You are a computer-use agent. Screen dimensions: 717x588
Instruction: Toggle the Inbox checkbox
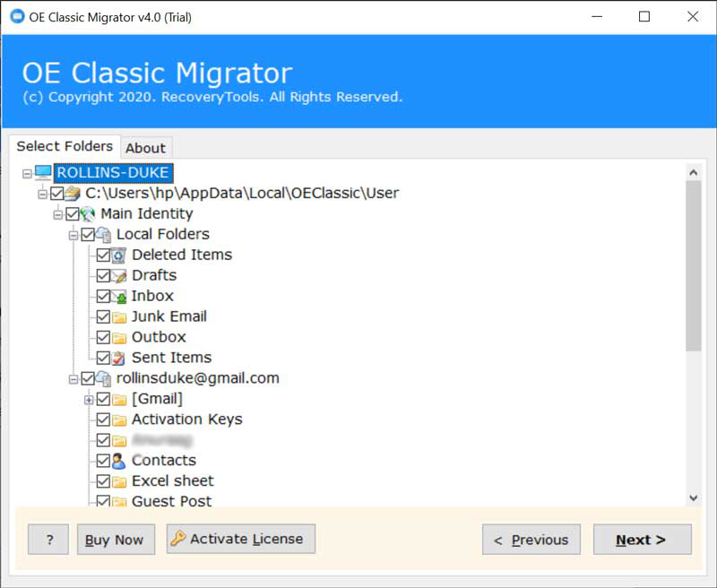(x=103, y=297)
